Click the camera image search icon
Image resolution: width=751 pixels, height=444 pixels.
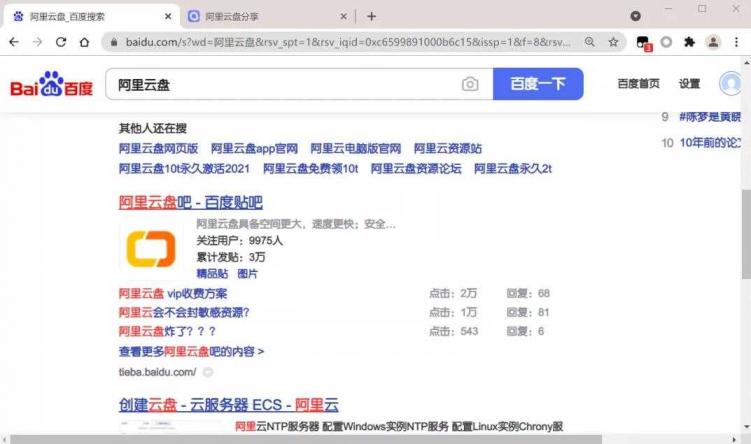pos(470,84)
